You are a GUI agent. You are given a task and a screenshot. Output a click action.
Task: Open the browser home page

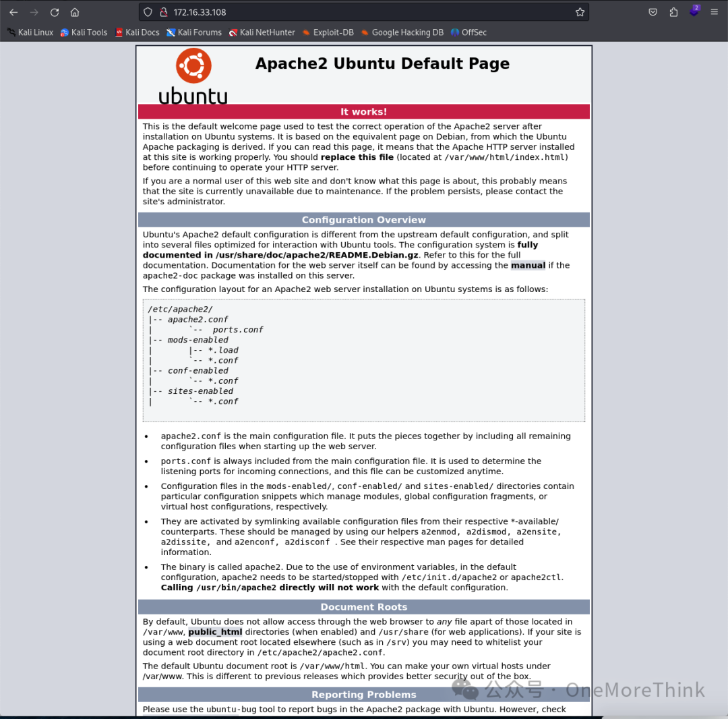[x=75, y=13]
